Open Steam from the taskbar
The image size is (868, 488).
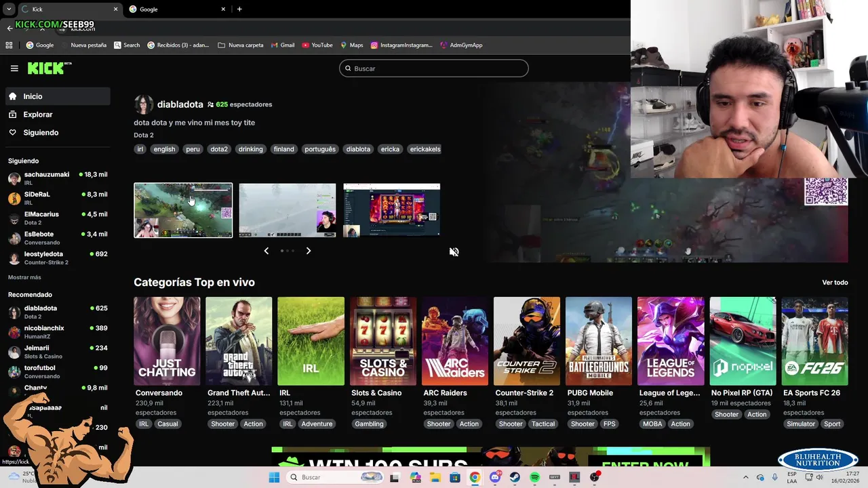point(515,477)
